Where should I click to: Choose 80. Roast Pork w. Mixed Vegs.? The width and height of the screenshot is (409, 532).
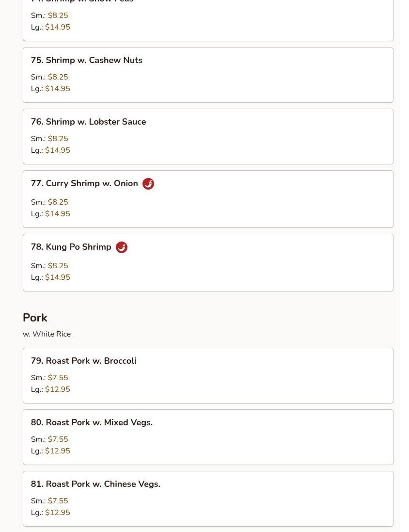(92, 422)
